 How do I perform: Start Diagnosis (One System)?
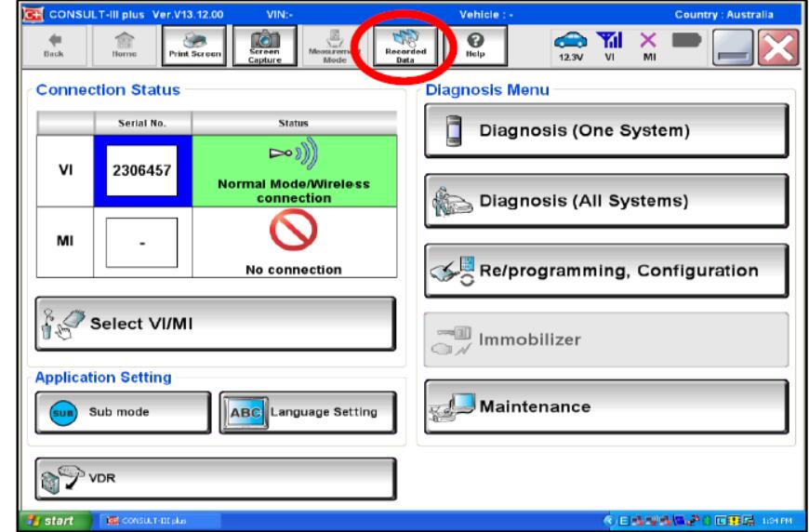(x=606, y=130)
